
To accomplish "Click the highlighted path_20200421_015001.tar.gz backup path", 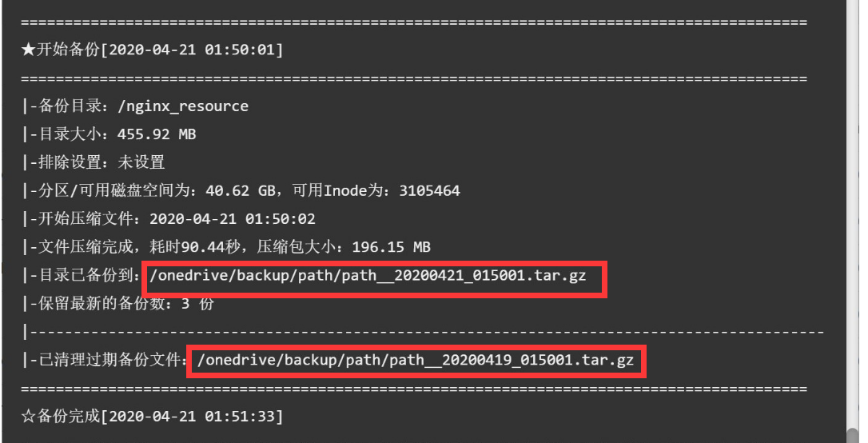I will click(x=368, y=275).
